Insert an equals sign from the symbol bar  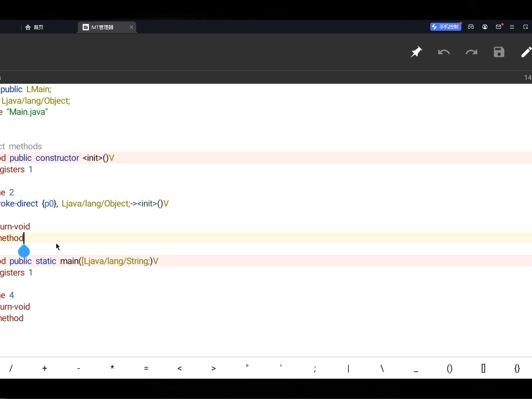pos(146,368)
